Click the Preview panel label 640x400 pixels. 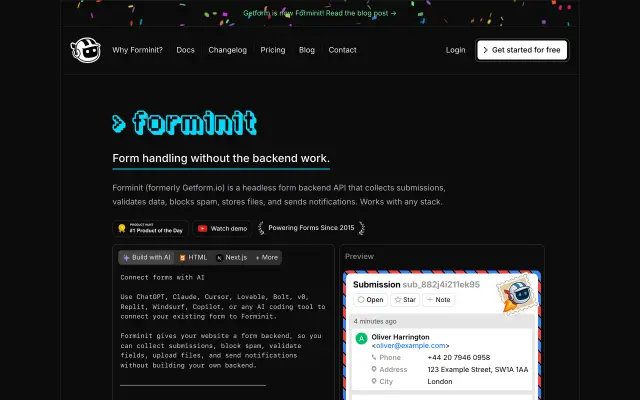(x=359, y=256)
